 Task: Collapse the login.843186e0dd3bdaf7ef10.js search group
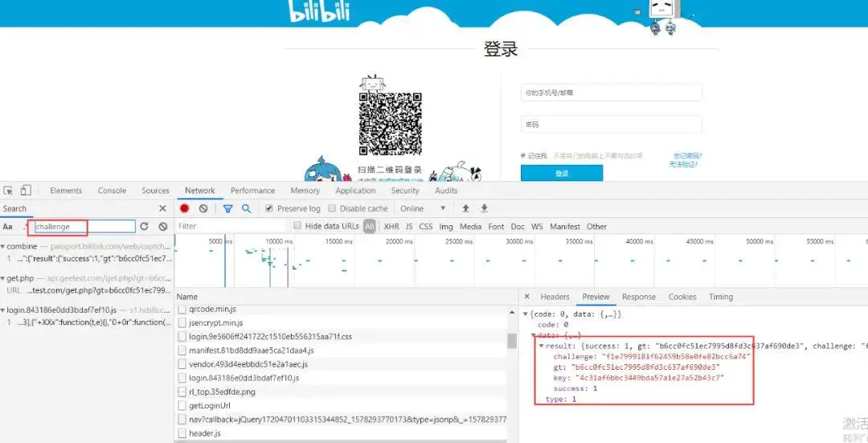pyautogui.click(x=2, y=310)
